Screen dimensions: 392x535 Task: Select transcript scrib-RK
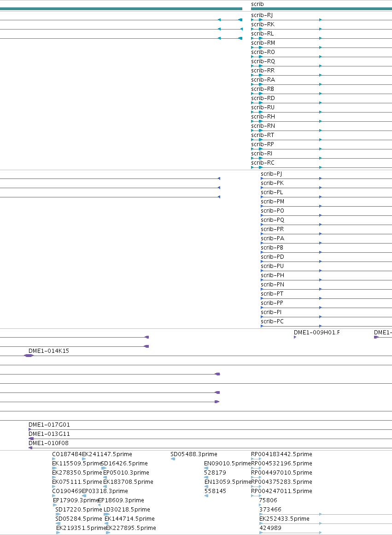(x=263, y=24)
